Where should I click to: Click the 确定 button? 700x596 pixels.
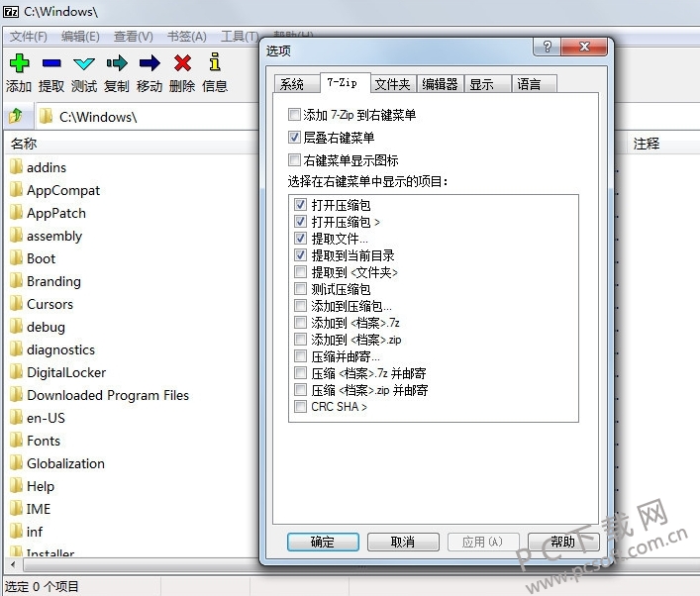(x=323, y=542)
